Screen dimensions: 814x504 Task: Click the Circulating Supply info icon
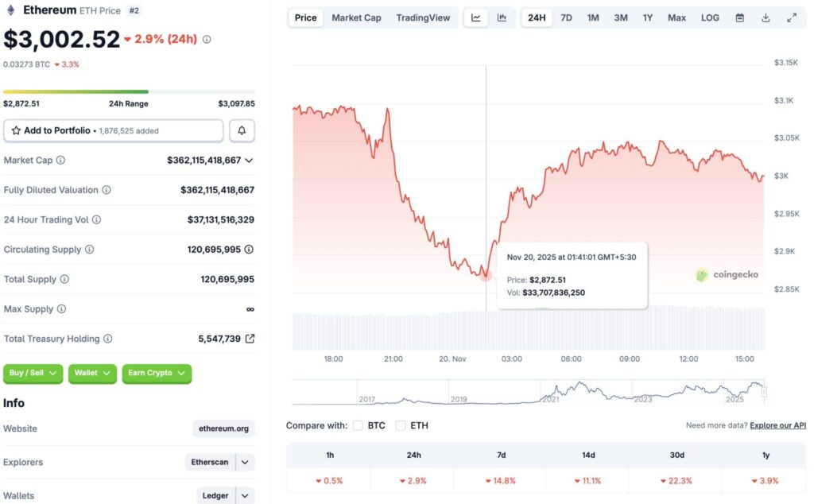(90, 250)
